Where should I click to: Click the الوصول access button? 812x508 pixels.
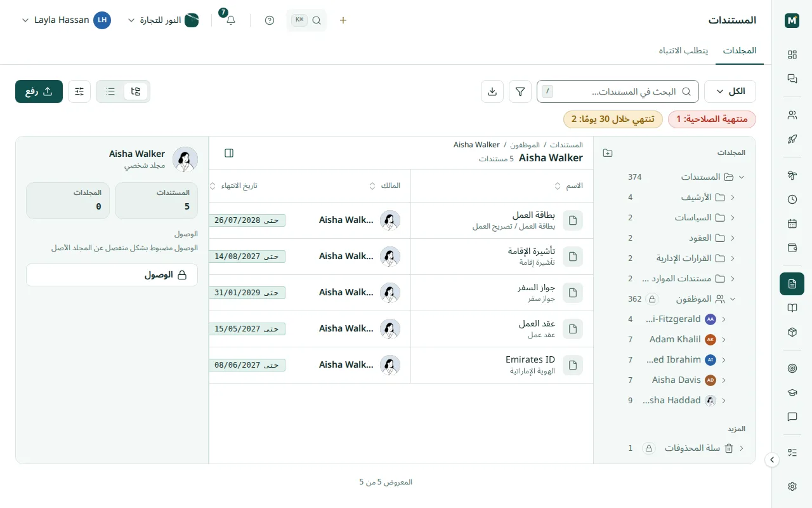coord(112,275)
